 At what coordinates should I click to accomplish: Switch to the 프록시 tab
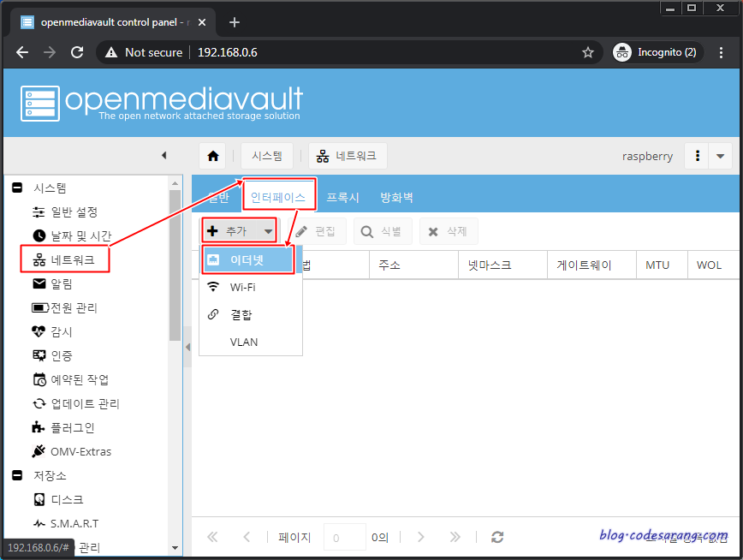tap(342, 197)
